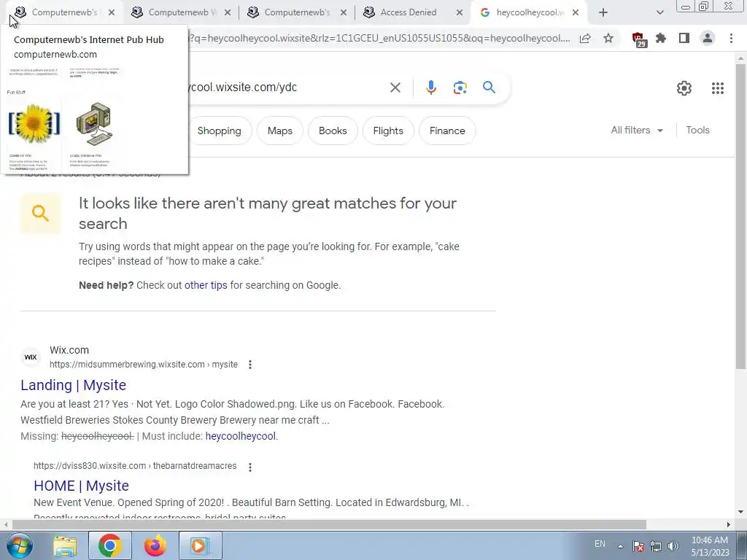747x560 pixels.
Task: Open the HOME | Mysite result
Action: click(x=82, y=485)
